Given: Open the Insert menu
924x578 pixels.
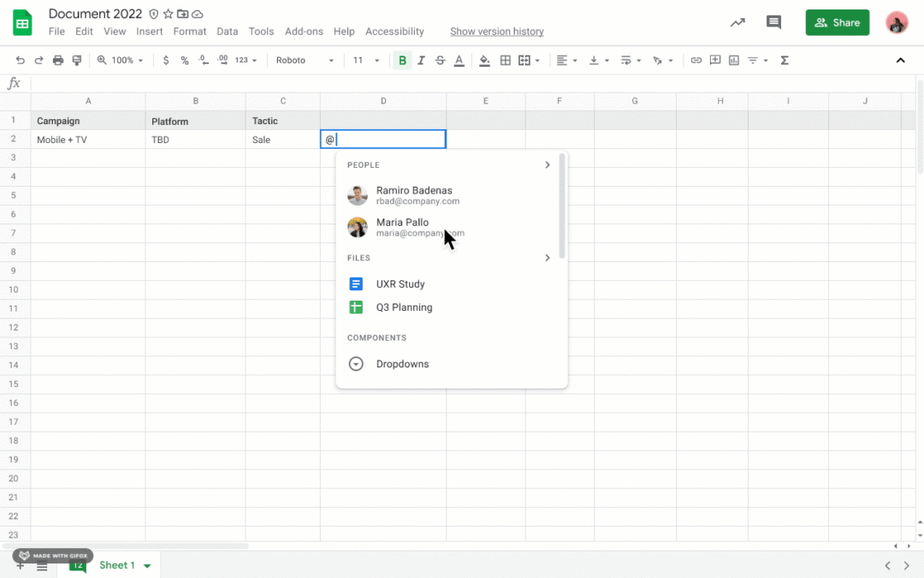Looking at the screenshot, I should pyautogui.click(x=149, y=32).
